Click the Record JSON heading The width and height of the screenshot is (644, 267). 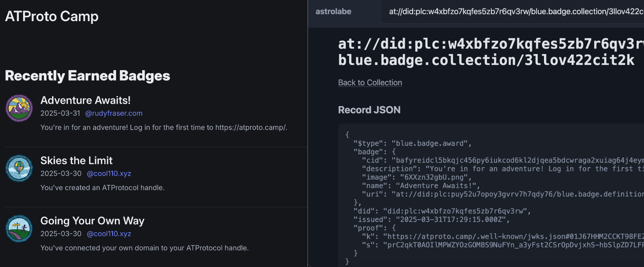pyautogui.click(x=369, y=110)
